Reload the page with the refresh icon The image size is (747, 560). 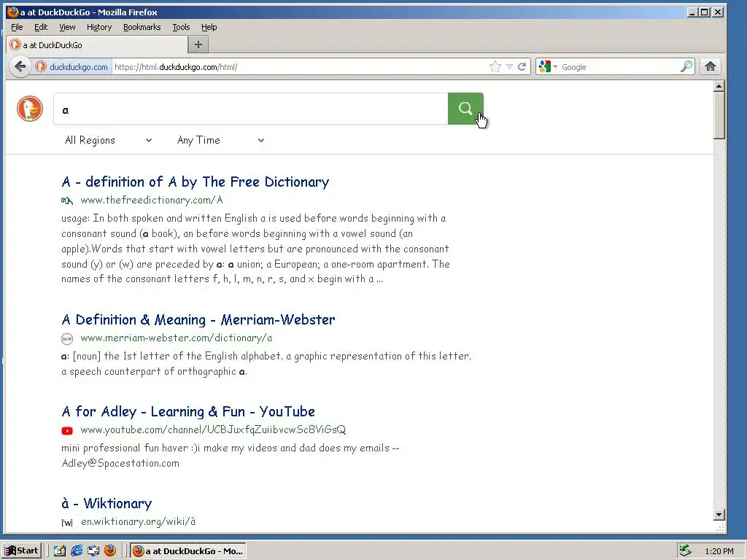click(x=522, y=66)
